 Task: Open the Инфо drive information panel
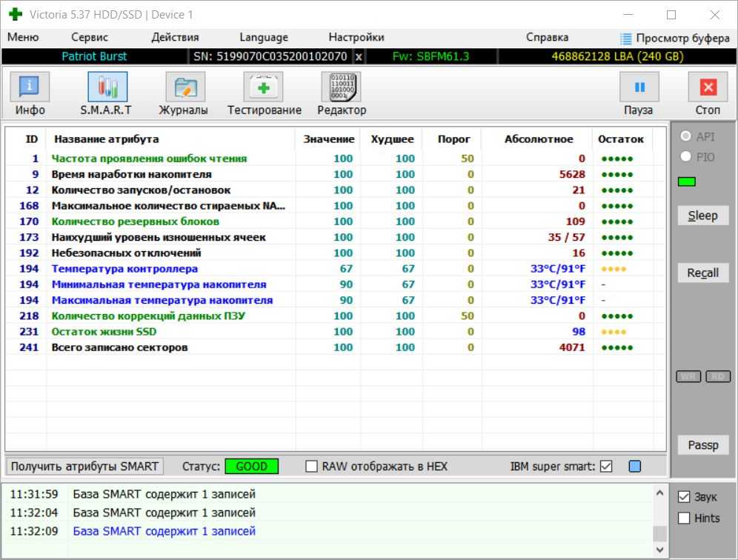coord(30,87)
